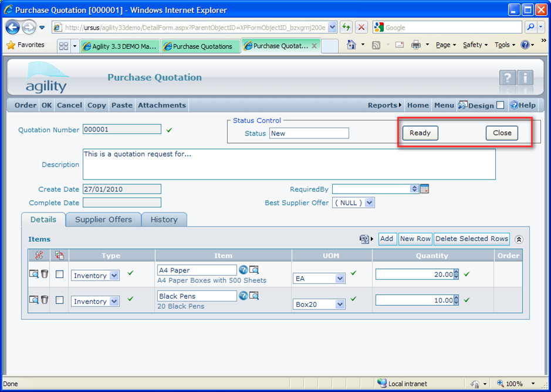Viewport: 551px width, 392px height.
Task: Click the info icon in Agility header
Action: coord(525,78)
